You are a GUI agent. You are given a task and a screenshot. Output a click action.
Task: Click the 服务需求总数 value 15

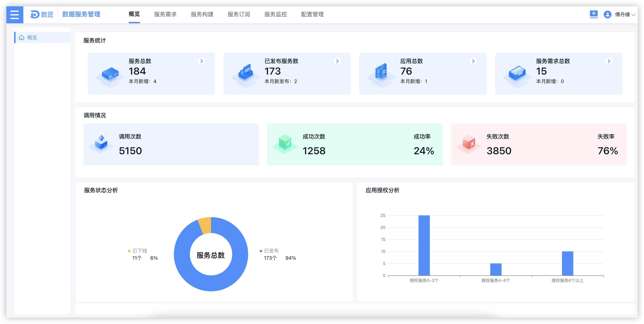pyautogui.click(x=541, y=71)
